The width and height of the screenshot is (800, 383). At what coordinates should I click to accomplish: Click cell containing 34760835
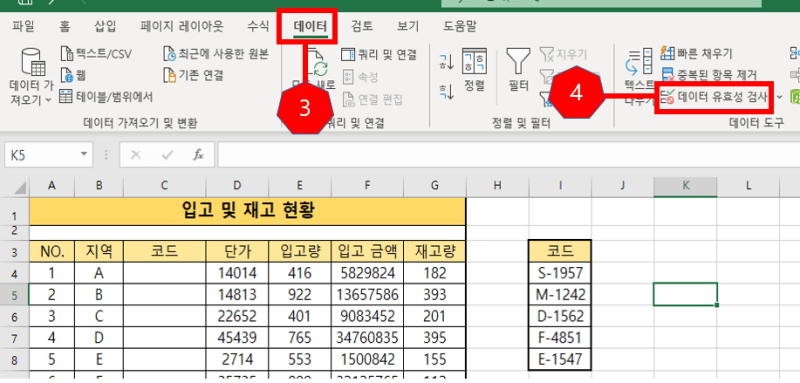(x=367, y=338)
